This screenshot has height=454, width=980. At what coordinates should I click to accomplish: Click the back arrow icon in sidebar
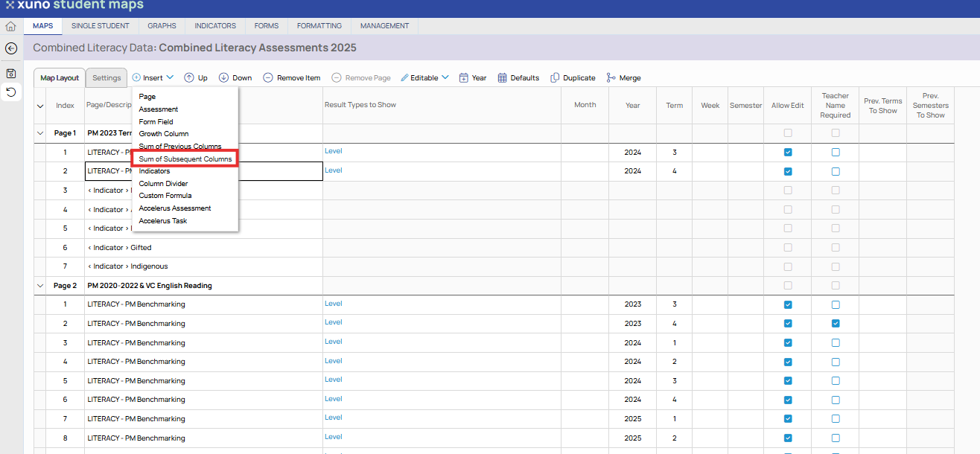tap(11, 48)
